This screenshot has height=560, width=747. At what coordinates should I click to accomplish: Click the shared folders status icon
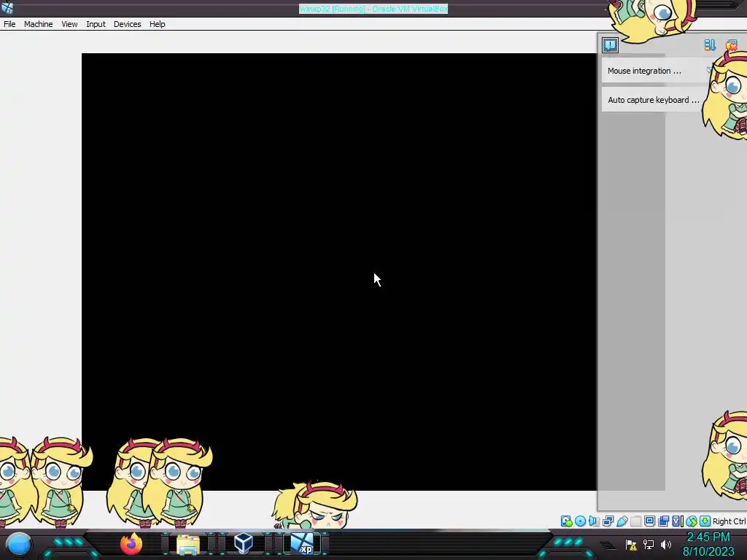pyautogui.click(x=636, y=521)
